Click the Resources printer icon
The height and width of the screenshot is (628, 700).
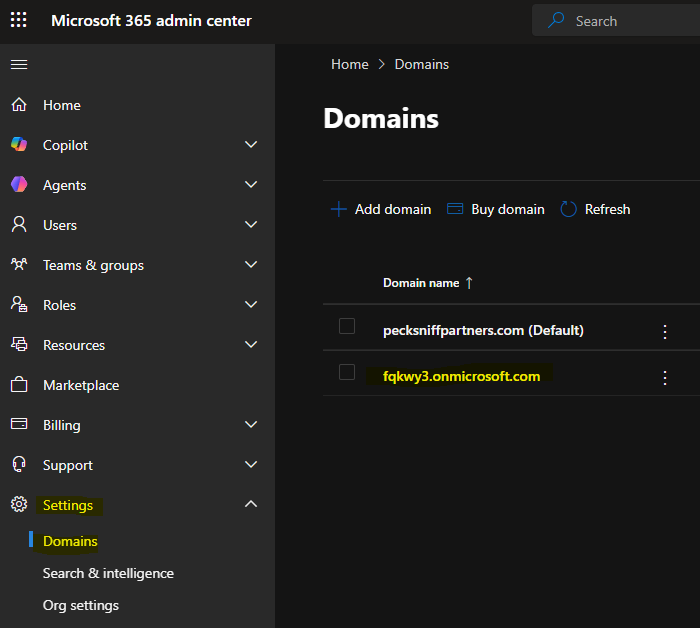[19, 344]
